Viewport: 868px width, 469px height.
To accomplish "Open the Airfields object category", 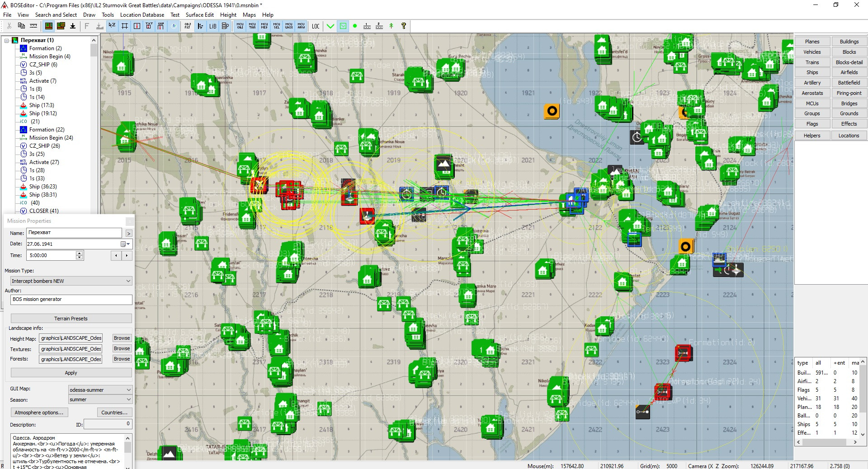I will pos(849,72).
